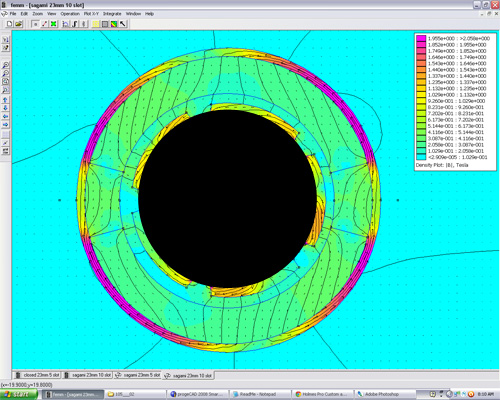Select the red contour line mode tool

tap(44, 24)
